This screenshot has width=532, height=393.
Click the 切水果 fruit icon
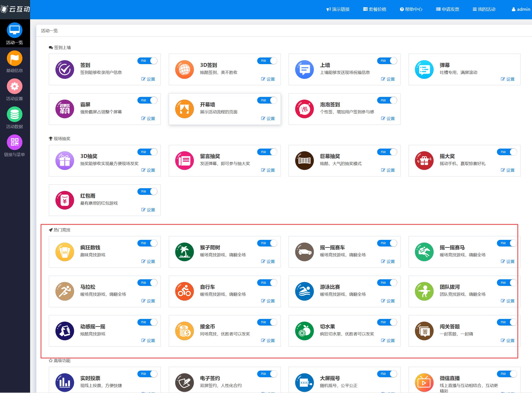coord(304,331)
